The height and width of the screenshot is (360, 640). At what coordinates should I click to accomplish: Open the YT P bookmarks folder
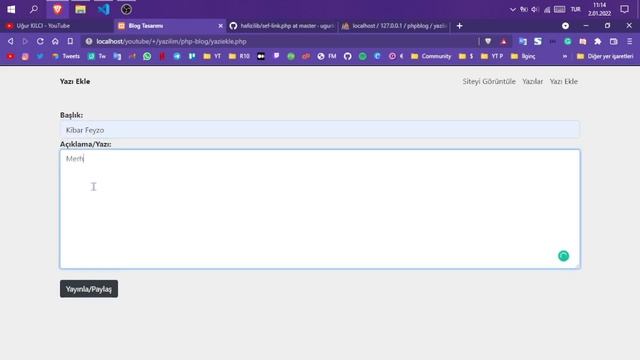click(492, 56)
